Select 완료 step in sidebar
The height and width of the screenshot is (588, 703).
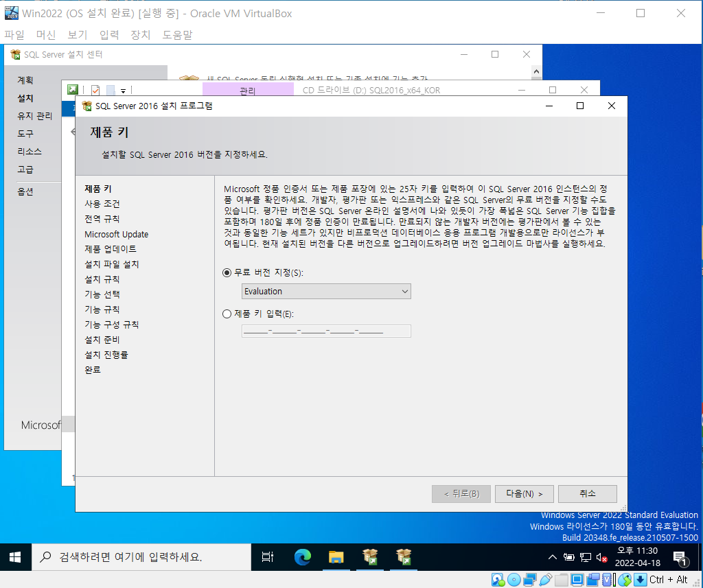(93, 370)
